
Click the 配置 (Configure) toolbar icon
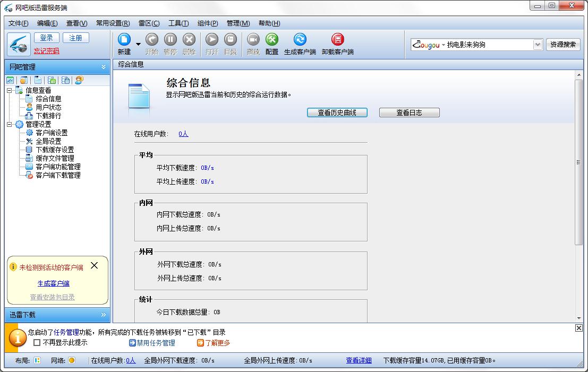click(271, 40)
